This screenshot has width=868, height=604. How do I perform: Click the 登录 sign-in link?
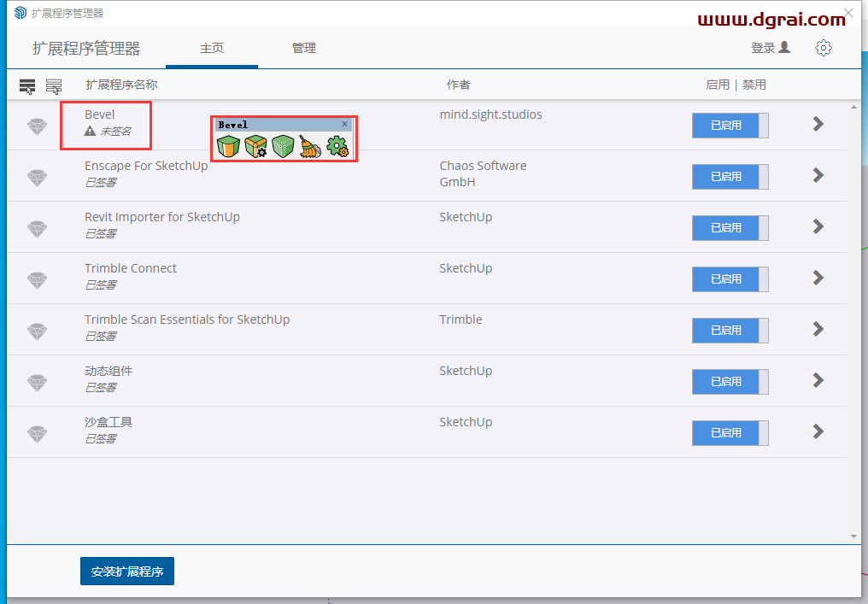(763, 48)
